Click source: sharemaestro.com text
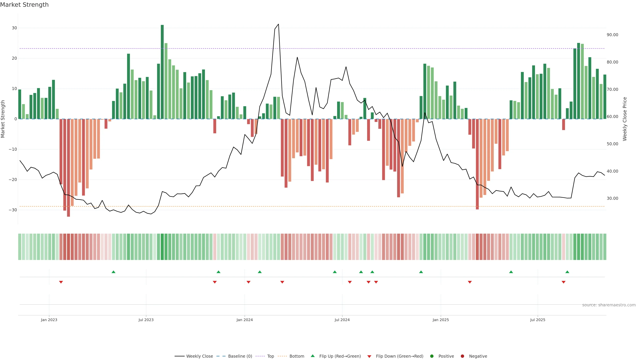Viewport: 644px width, 362px height. pyautogui.click(x=609, y=305)
